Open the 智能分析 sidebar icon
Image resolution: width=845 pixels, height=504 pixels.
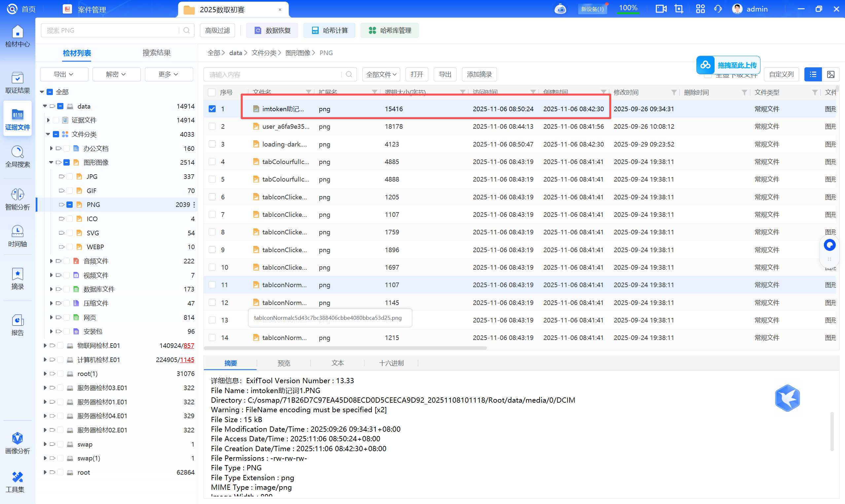pos(17,199)
